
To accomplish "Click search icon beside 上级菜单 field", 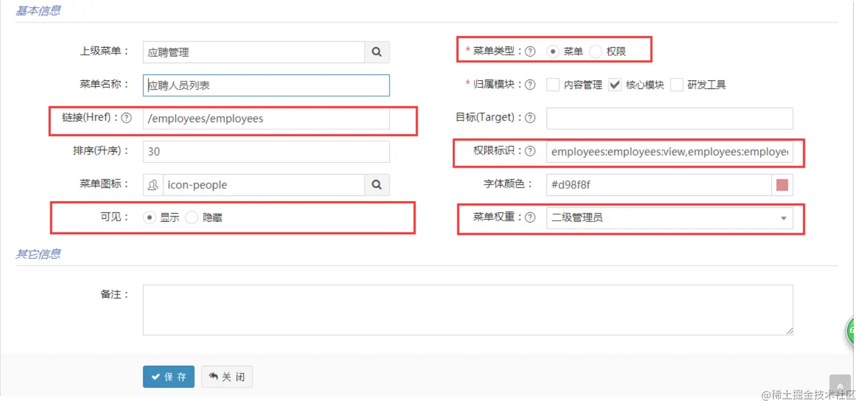I will (x=377, y=52).
